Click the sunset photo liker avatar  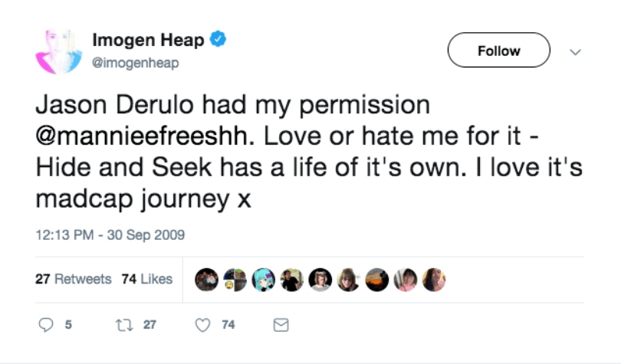coord(376,280)
